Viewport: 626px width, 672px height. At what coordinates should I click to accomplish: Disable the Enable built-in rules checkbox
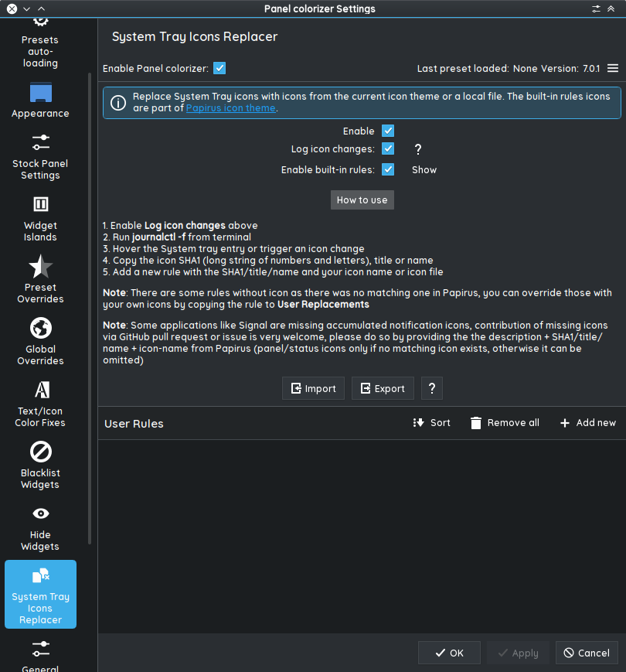[x=388, y=169]
